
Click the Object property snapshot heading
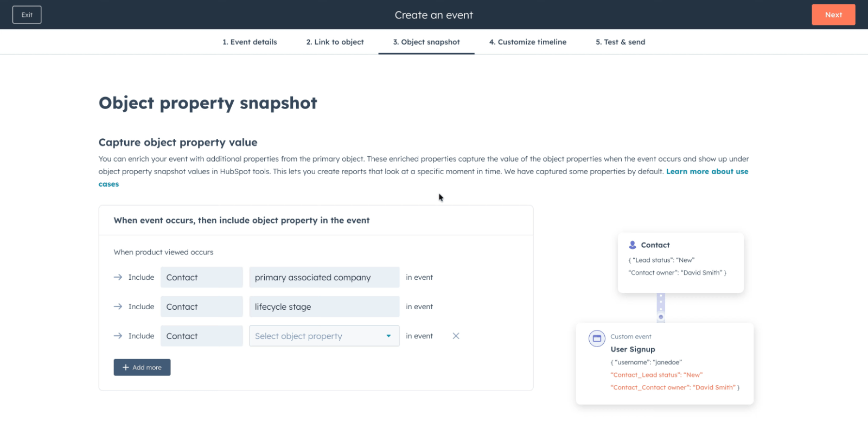click(x=208, y=103)
